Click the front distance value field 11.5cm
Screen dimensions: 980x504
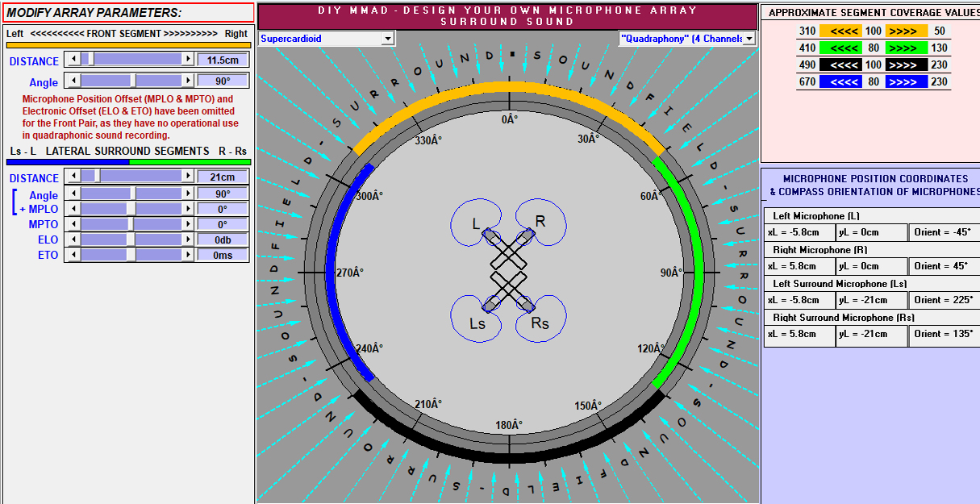coord(223,60)
